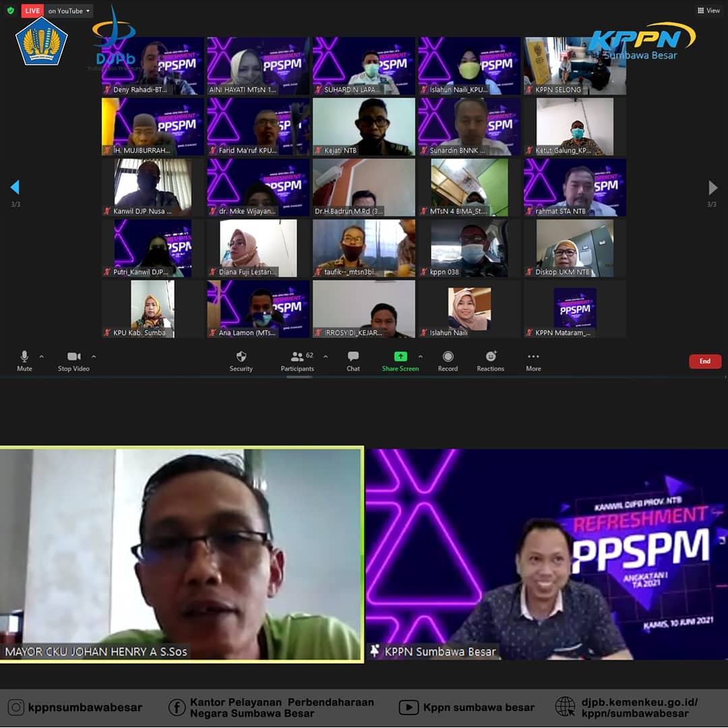
Task: Toggle Stop Video camera button
Action: coord(73,357)
